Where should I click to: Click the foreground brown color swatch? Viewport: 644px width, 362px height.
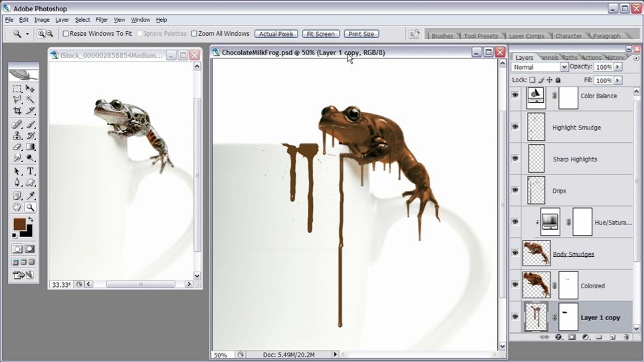[x=19, y=224]
